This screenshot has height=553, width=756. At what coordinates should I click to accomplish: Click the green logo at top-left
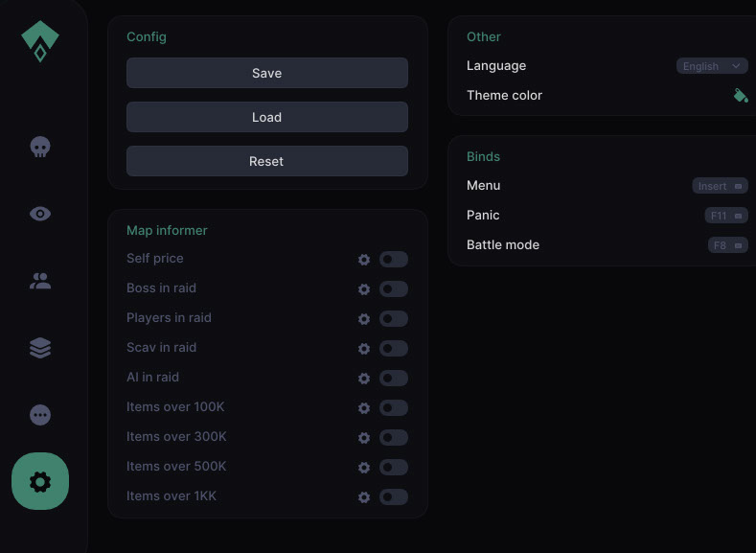pyautogui.click(x=40, y=41)
